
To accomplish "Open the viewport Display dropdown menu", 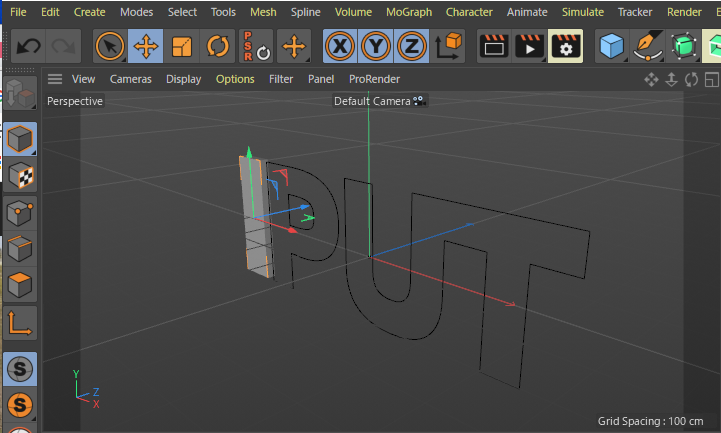I will click(183, 79).
